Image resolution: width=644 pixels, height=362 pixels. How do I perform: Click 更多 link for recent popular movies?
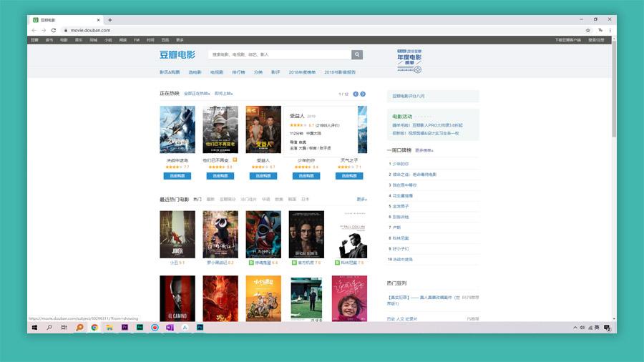click(361, 200)
